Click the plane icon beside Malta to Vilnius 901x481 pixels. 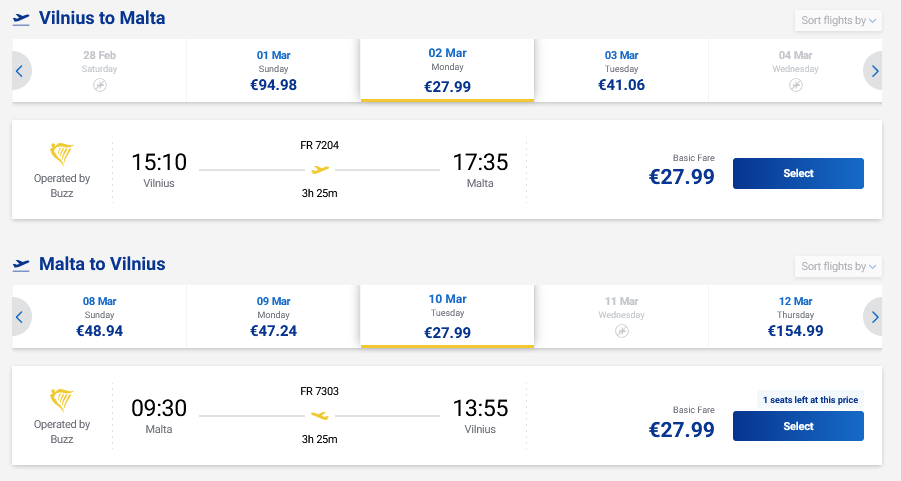pyautogui.click(x=21, y=265)
